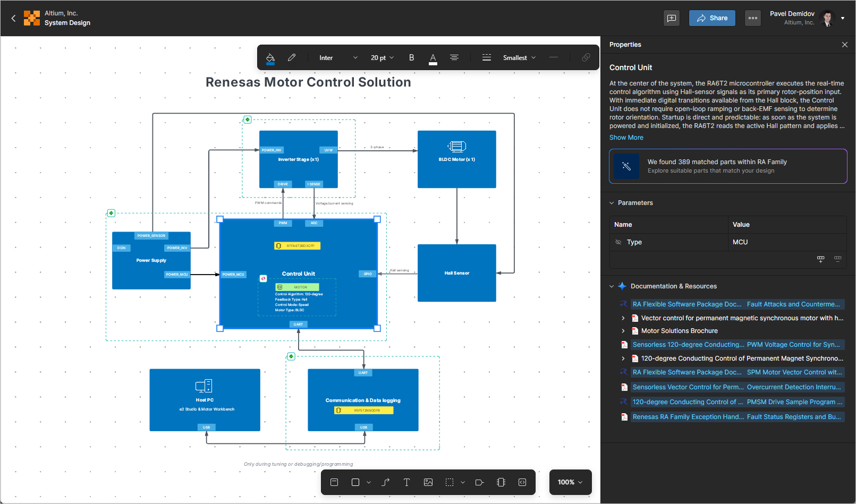Select the MCU value cell
This screenshot has width=856, height=504.
click(787, 242)
